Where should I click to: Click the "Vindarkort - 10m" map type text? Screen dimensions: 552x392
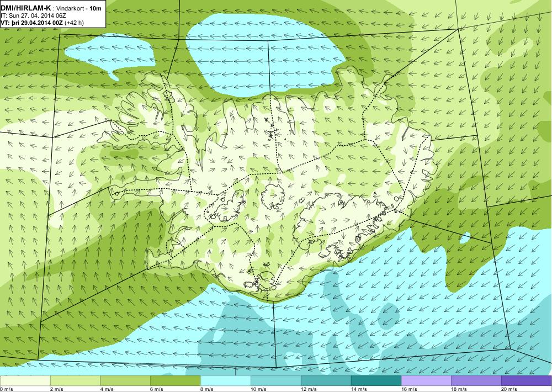78,8
